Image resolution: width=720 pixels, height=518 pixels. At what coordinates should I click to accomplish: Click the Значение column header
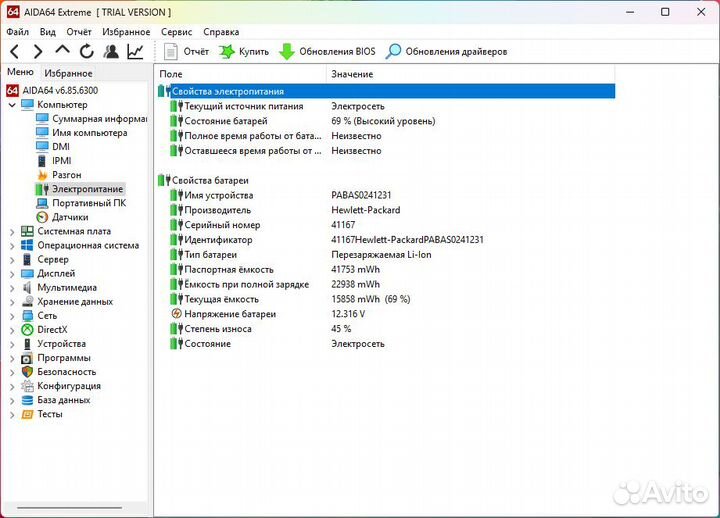pos(352,74)
